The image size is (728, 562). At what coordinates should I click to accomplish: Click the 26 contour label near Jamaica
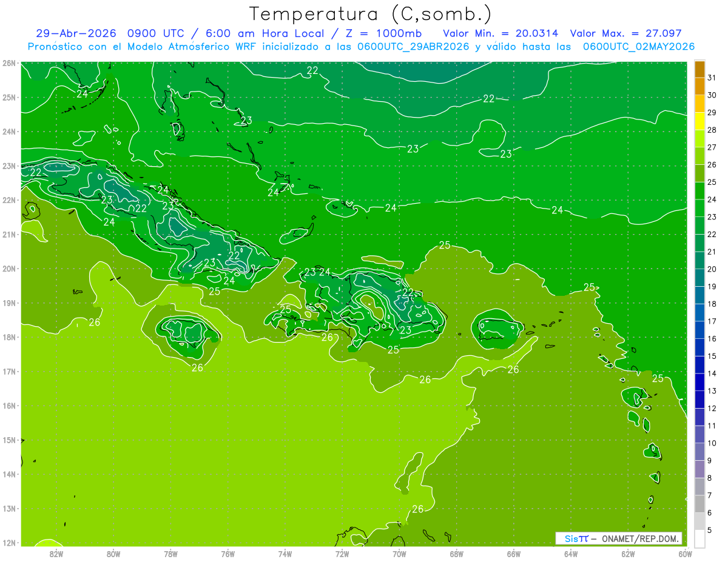point(197,367)
